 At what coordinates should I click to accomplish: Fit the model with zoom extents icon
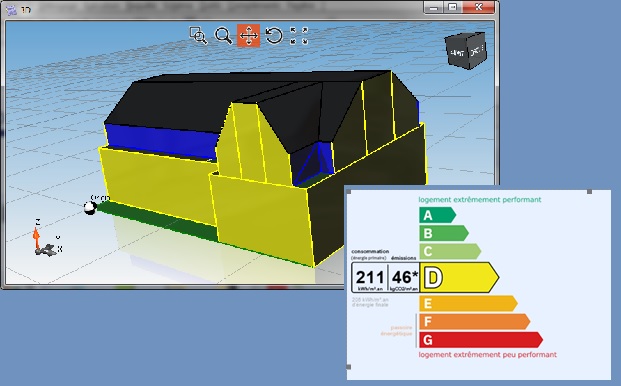[299, 36]
